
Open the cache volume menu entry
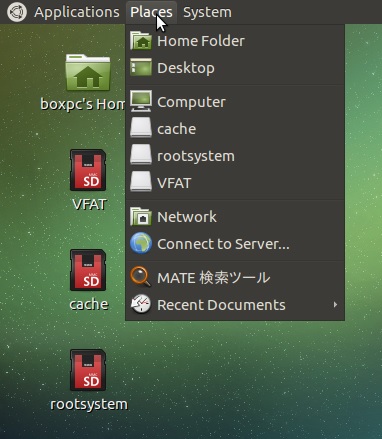point(235,129)
